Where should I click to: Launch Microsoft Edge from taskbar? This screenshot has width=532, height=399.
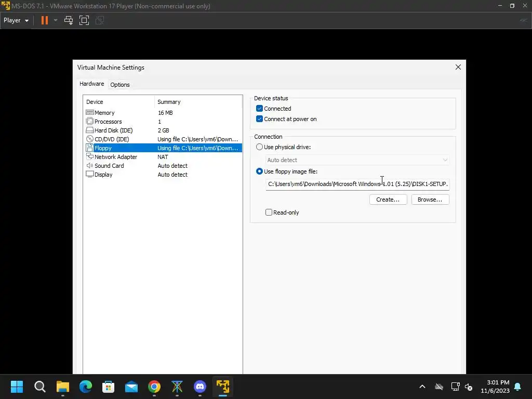click(x=86, y=387)
